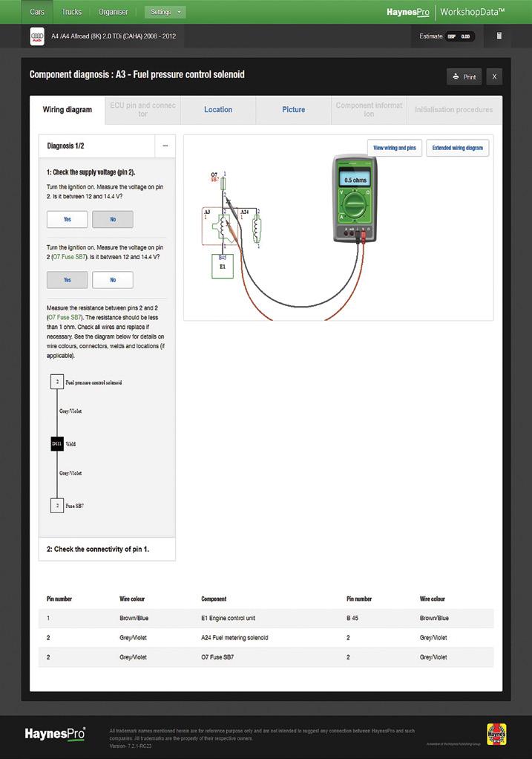
Task: Switch to the Location tab
Action: point(218,109)
